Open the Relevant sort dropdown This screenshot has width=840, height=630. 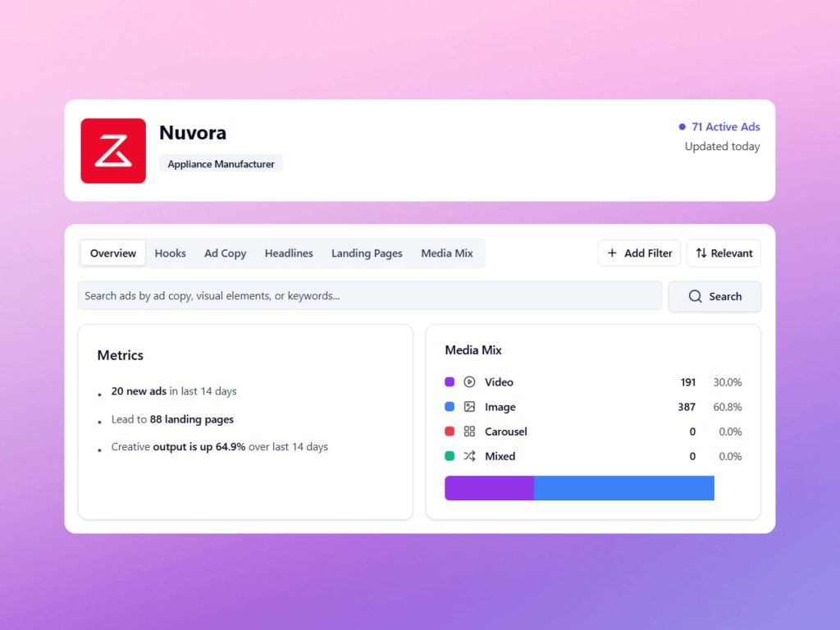(x=724, y=253)
